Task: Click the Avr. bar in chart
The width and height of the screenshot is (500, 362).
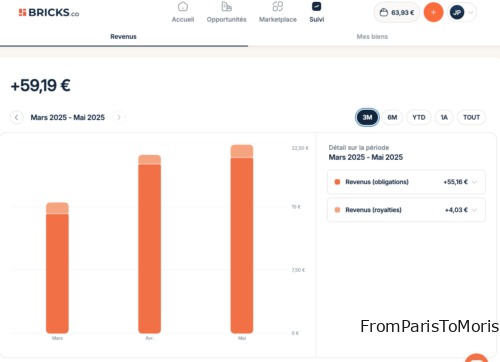Action: tap(150, 244)
